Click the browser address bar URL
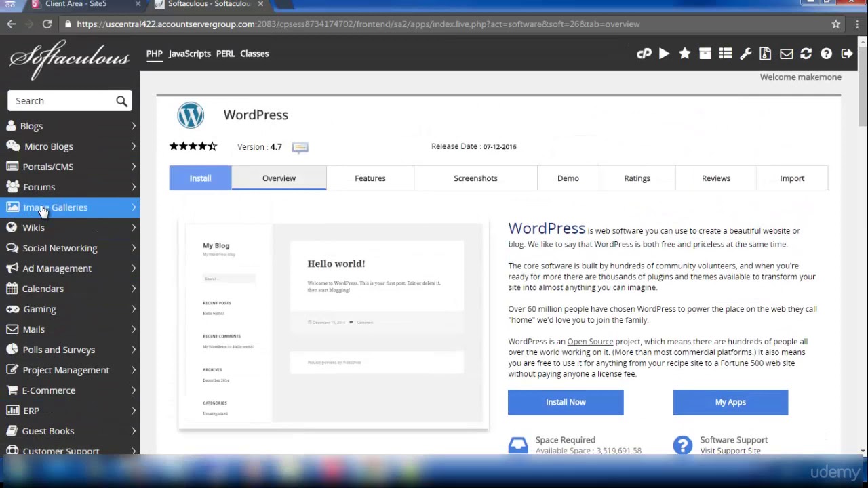The image size is (868, 488). tap(358, 24)
